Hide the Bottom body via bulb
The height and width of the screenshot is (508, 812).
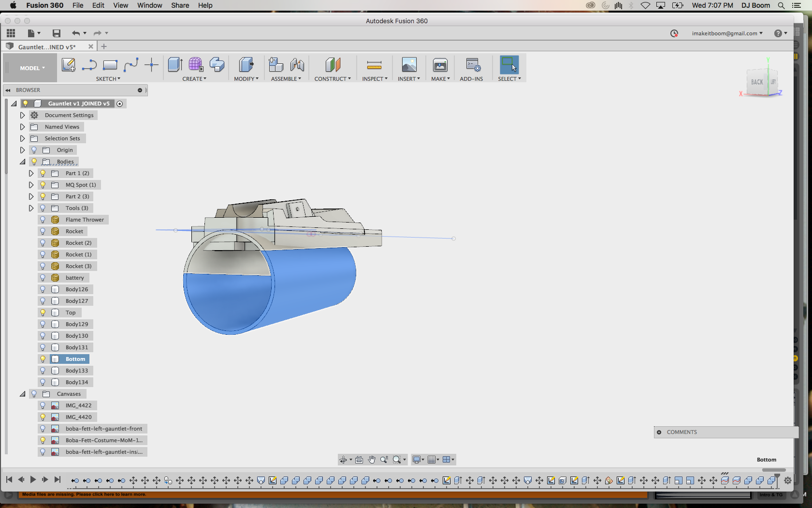click(x=43, y=359)
